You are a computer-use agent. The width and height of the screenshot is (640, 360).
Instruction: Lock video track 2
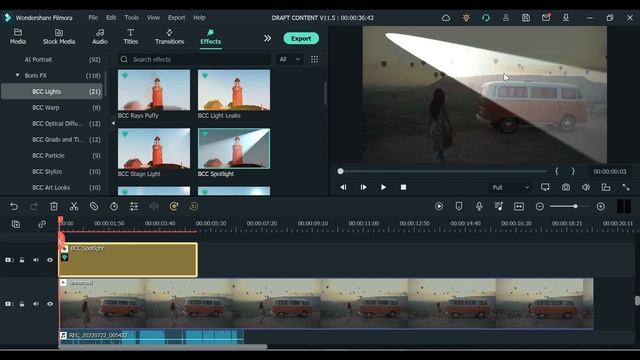click(x=22, y=260)
